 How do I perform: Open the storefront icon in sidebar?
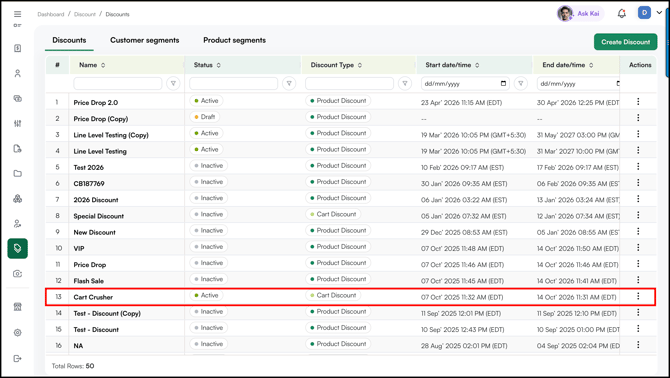tap(18, 307)
